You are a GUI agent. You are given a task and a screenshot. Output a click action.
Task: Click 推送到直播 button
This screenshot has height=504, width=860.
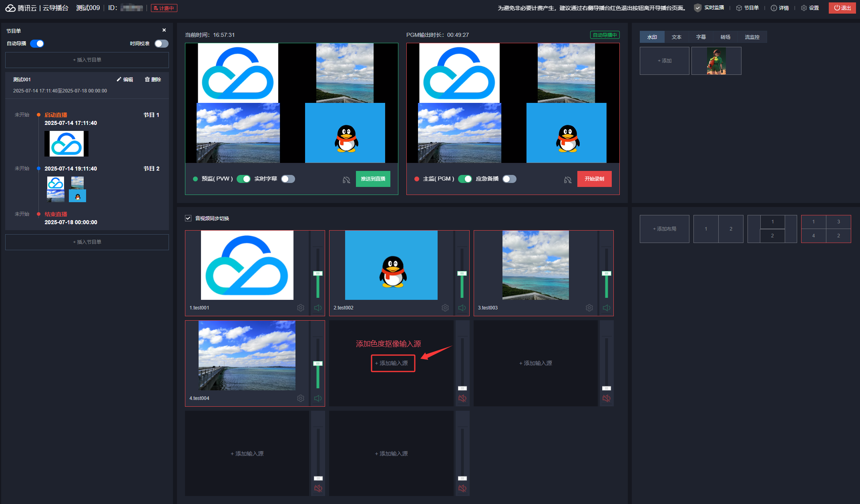[x=373, y=179]
